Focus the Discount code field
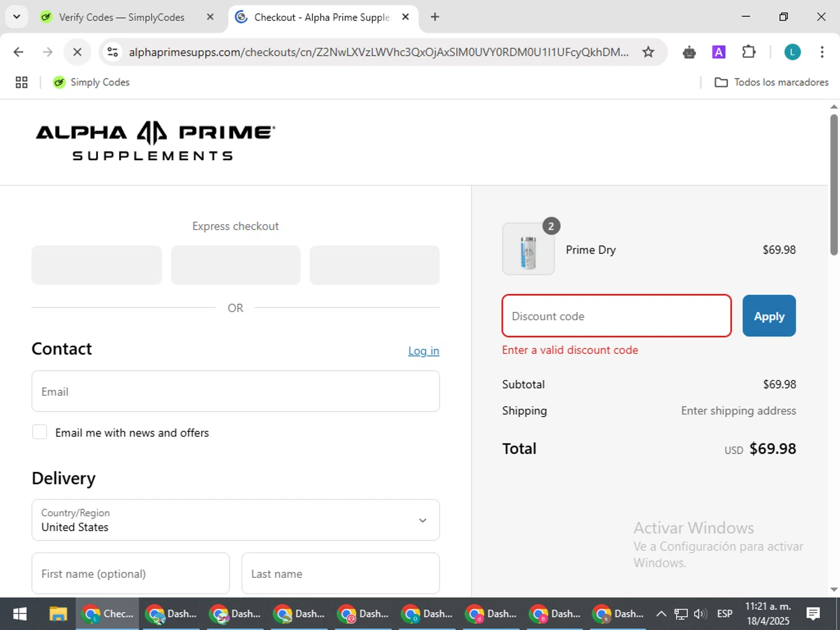 coord(617,316)
